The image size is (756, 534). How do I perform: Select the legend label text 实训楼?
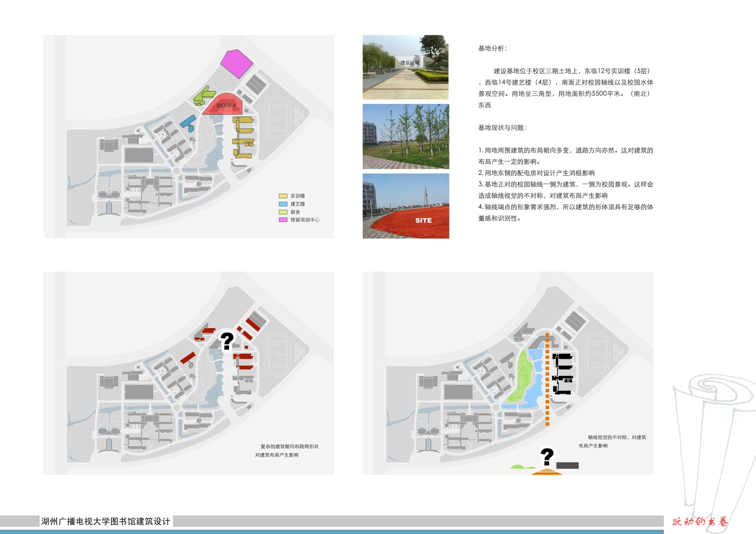pos(298,196)
